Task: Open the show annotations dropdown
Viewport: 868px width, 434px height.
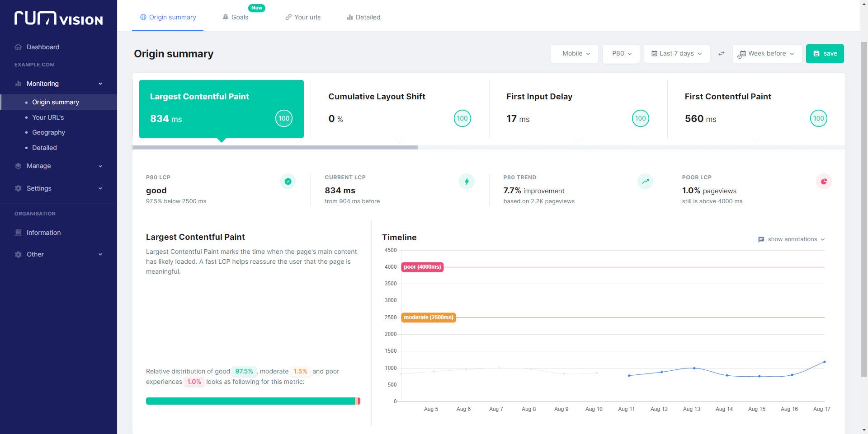Action: tap(792, 239)
